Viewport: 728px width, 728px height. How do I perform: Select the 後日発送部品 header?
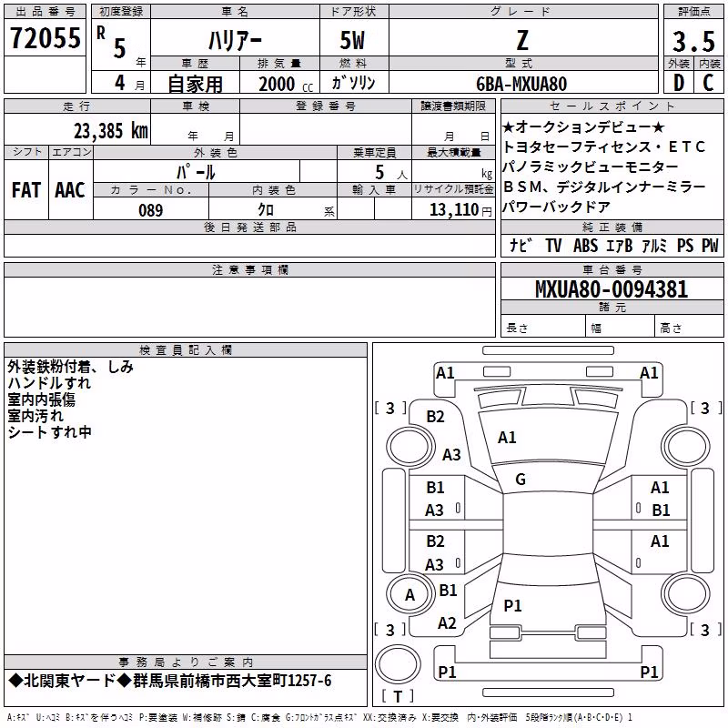(x=249, y=227)
